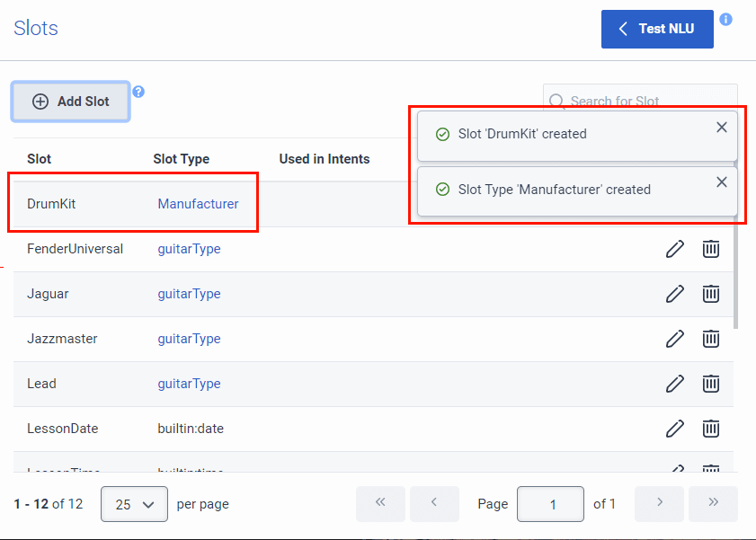
Task: Click info icon beside Test NLU
Action: click(x=725, y=19)
